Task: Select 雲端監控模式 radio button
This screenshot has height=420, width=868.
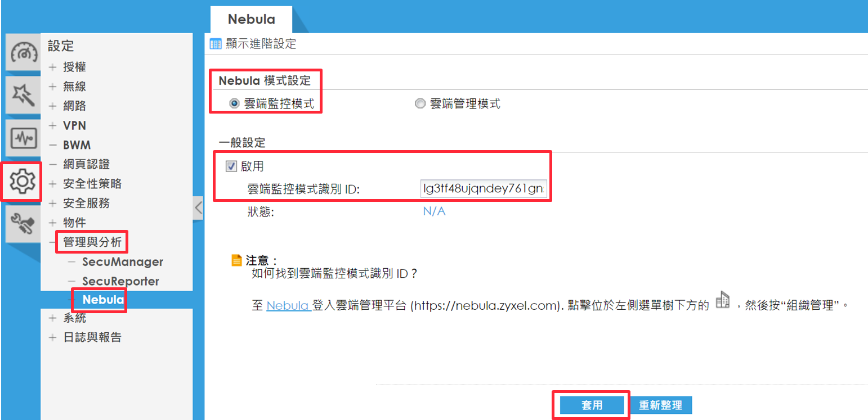Action: [234, 103]
